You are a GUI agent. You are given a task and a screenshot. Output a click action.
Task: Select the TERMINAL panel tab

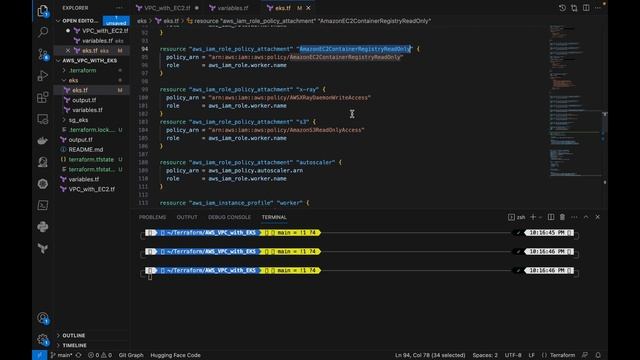coord(274,217)
